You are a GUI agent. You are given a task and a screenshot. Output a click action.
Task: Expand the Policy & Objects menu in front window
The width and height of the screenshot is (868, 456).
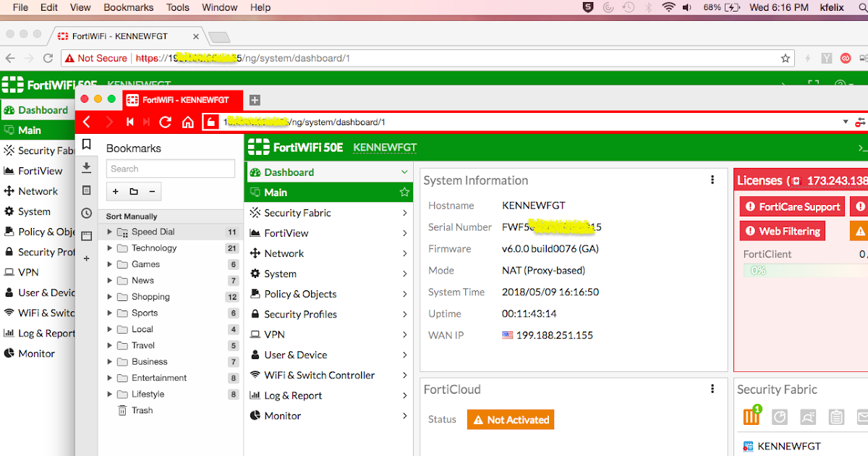coord(404,294)
